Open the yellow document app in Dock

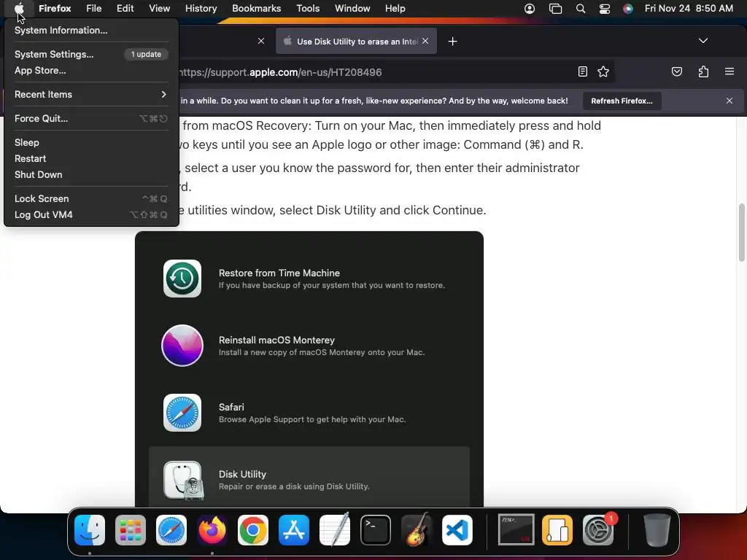[x=557, y=530]
